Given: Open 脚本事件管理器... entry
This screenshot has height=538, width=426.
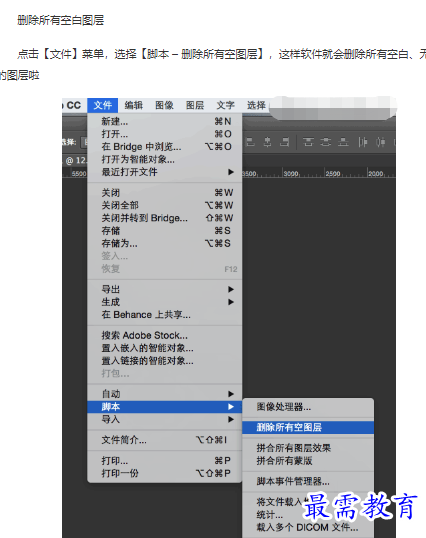Looking at the screenshot, I should click(x=308, y=482).
